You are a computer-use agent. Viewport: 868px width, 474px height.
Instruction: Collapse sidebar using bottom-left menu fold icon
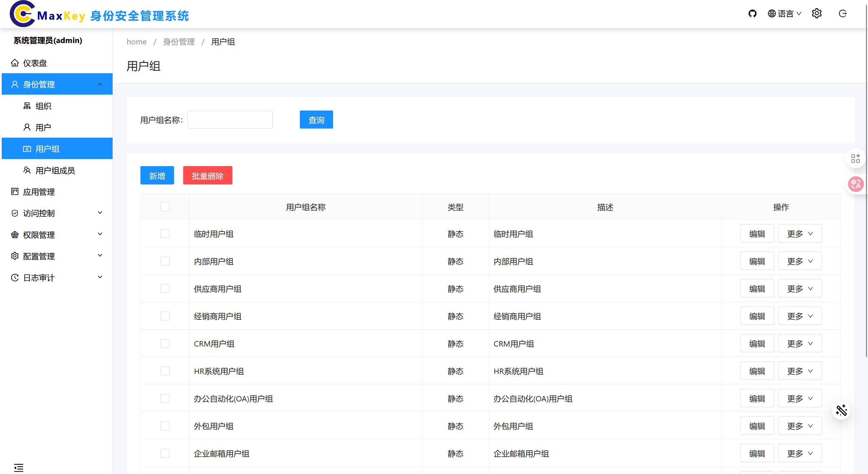coord(19,468)
